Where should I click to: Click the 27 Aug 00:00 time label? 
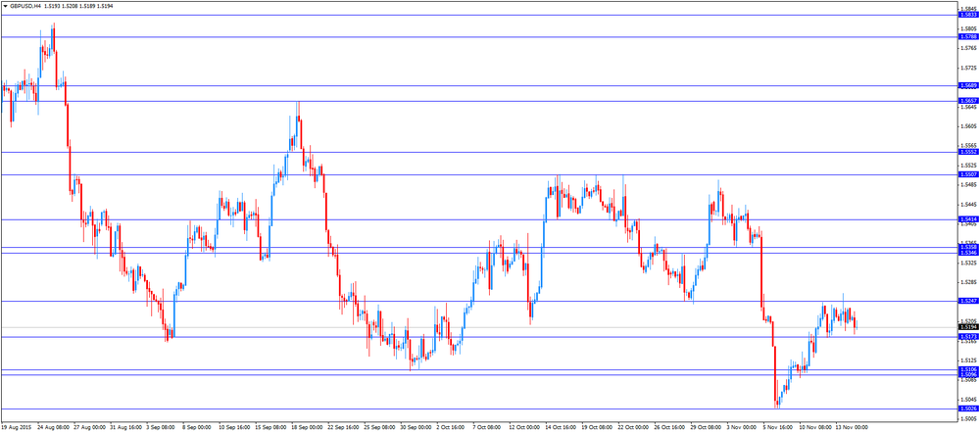tap(88, 428)
